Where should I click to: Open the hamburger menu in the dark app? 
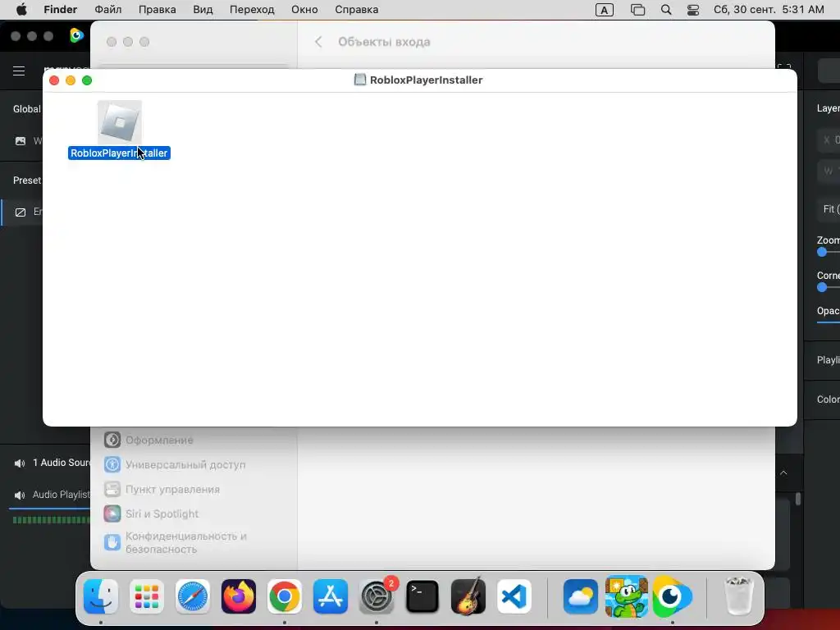(x=19, y=71)
